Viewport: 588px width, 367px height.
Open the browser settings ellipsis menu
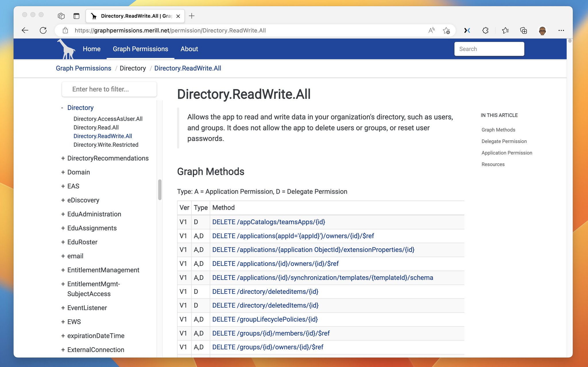[561, 30]
